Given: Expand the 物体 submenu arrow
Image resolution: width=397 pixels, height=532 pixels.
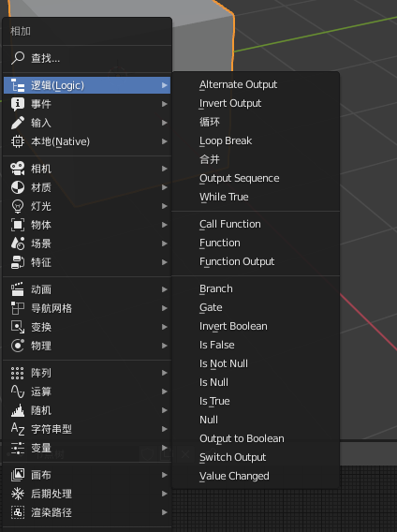Looking at the screenshot, I should (x=165, y=225).
